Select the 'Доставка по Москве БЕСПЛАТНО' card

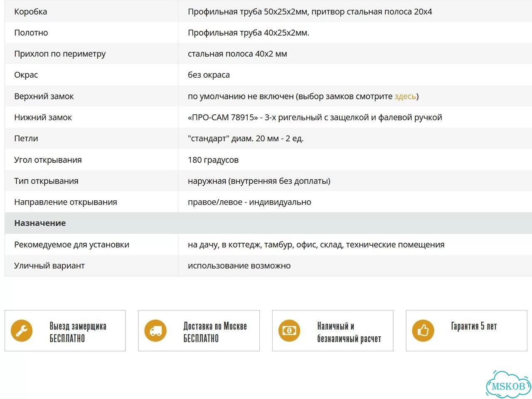(199, 331)
